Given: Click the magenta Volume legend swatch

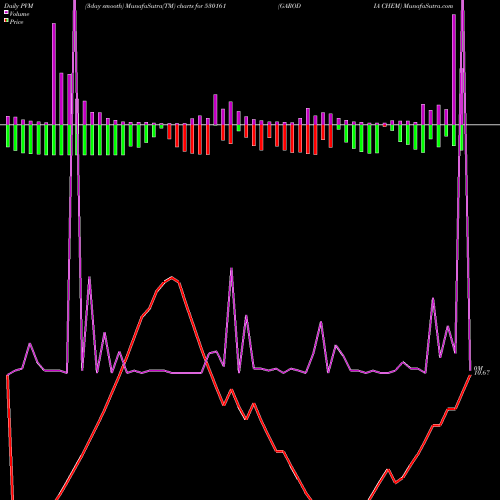Looking at the screenshot, I should [x=6, y=12].
